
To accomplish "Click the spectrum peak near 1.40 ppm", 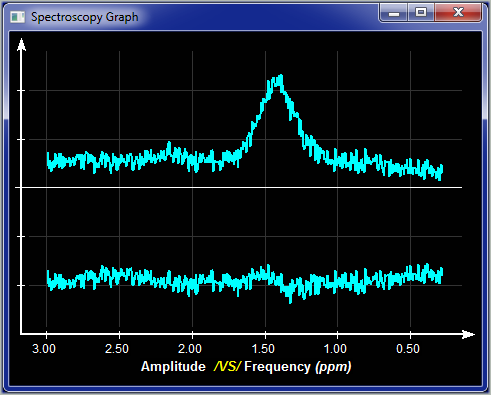I will 279,81.
